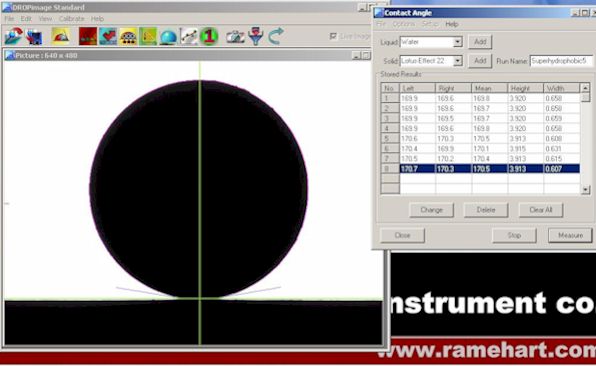Open the Calibrate menu

coord(71,19)
